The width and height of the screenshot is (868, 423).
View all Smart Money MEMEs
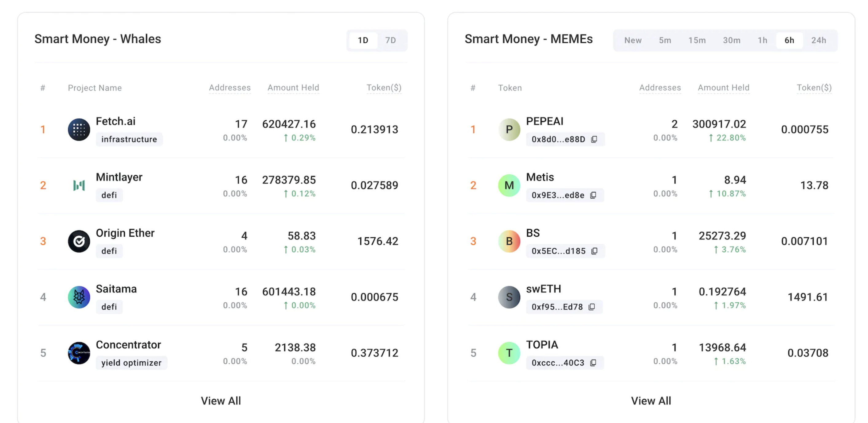pyautogui.click(x=651, y=401)
